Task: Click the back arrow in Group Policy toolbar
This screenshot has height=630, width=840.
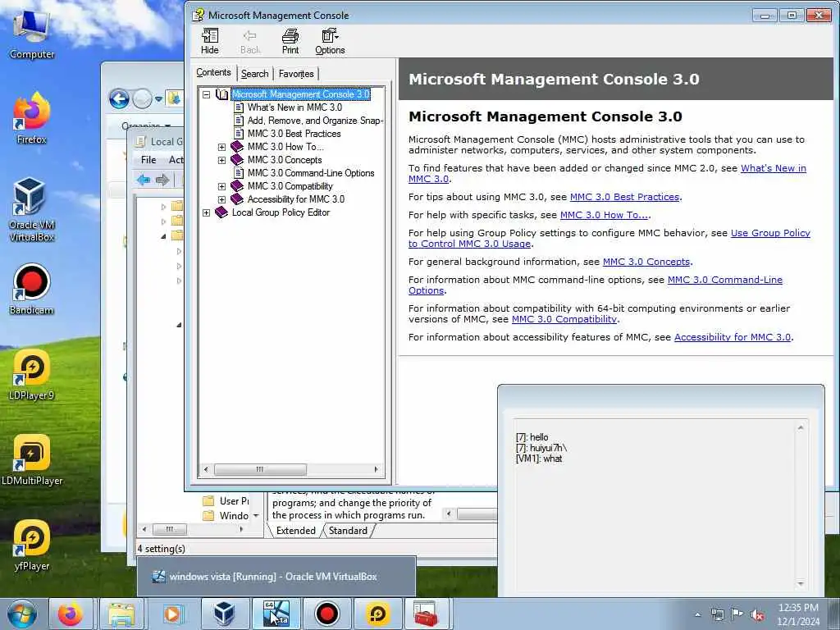Action: pyautogui.click(x=143, y=180)
